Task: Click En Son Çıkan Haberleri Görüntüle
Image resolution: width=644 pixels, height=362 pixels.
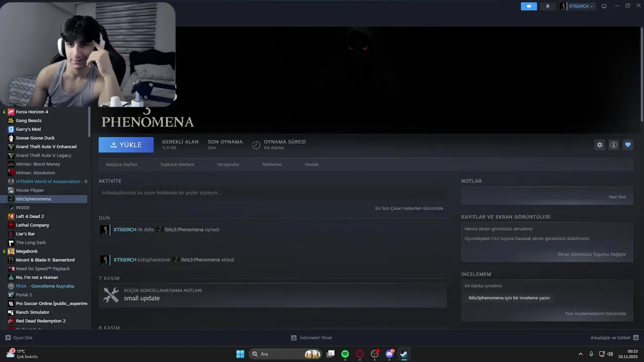Action: tap(409, 208)
